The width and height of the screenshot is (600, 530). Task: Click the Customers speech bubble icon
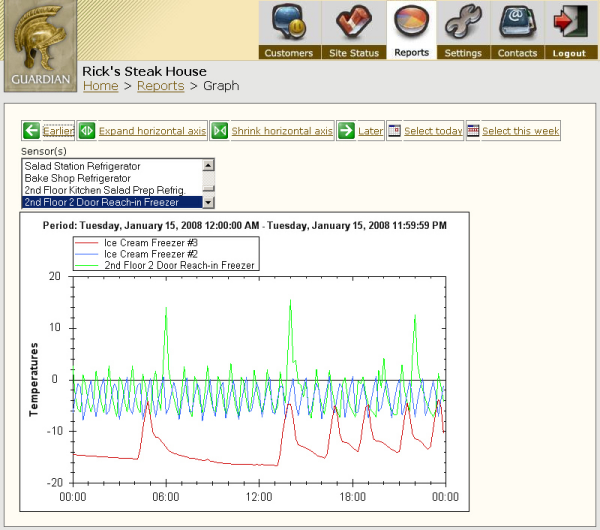pos(288,22)
